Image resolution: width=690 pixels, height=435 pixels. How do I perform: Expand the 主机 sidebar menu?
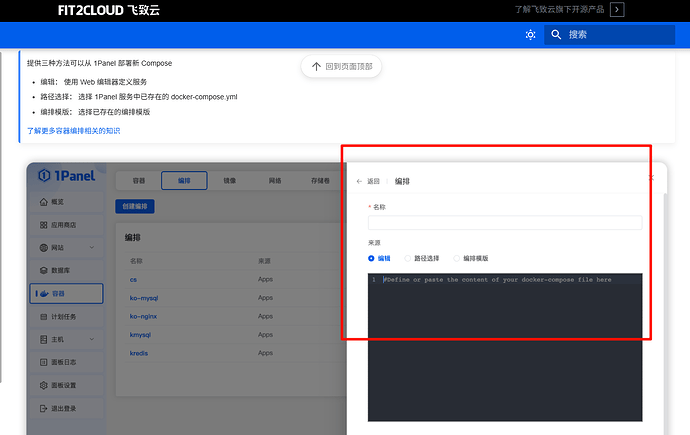tap(66, 339)
